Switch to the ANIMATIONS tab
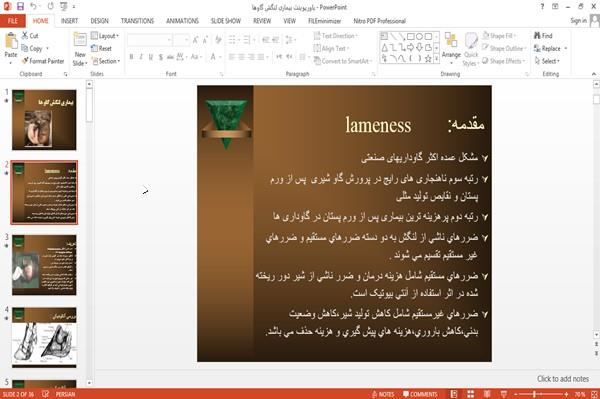600x399 pixels. pyautogui.click(x=182, y=21)
